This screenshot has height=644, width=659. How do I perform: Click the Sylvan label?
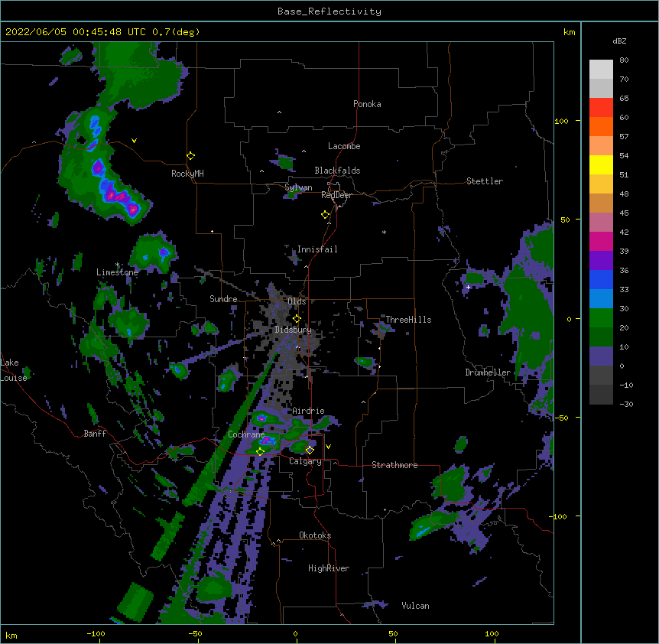[298, 188]
